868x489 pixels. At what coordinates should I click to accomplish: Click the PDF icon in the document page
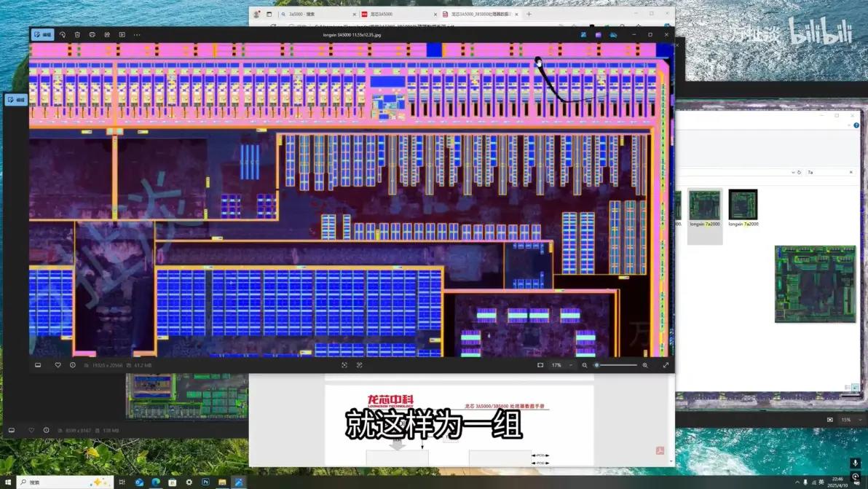pyautogui.click(x=660, y=450)
